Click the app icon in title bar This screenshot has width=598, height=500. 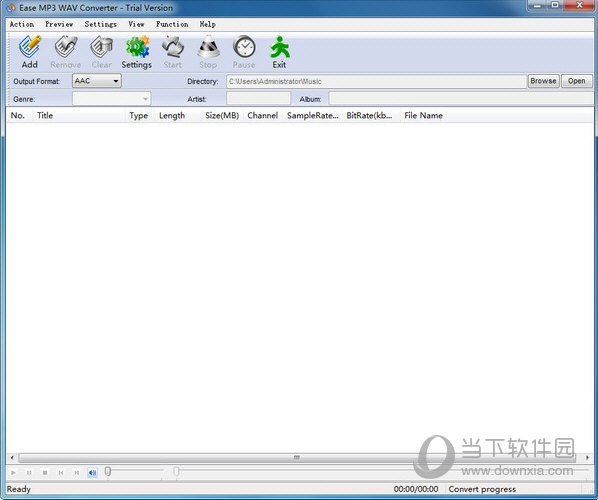11,7
